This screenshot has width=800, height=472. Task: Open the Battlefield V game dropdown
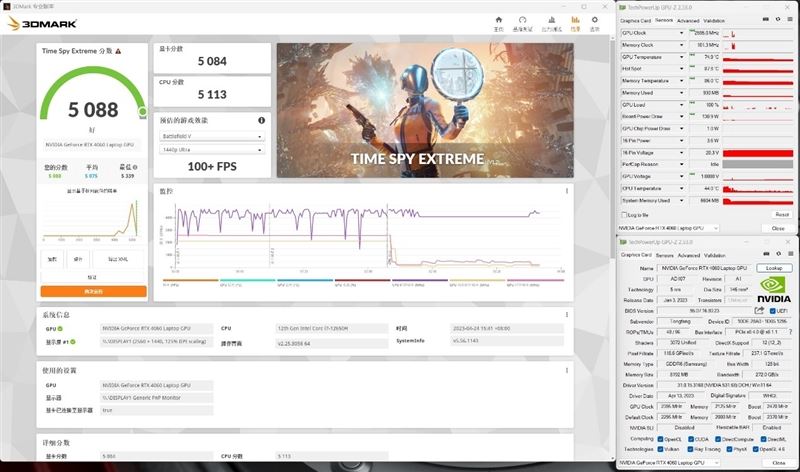pyautogui.click(x=212, y=136)
